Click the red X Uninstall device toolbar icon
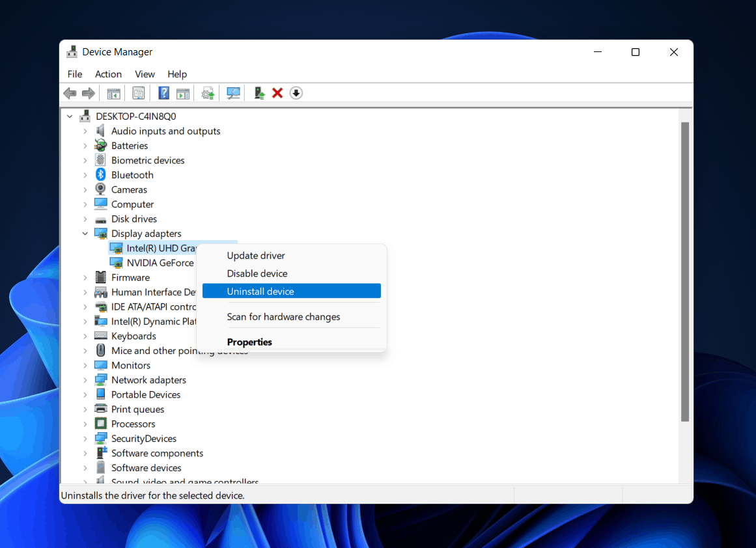The width and height of the screenshot is (756, 548). pos(277,93)
